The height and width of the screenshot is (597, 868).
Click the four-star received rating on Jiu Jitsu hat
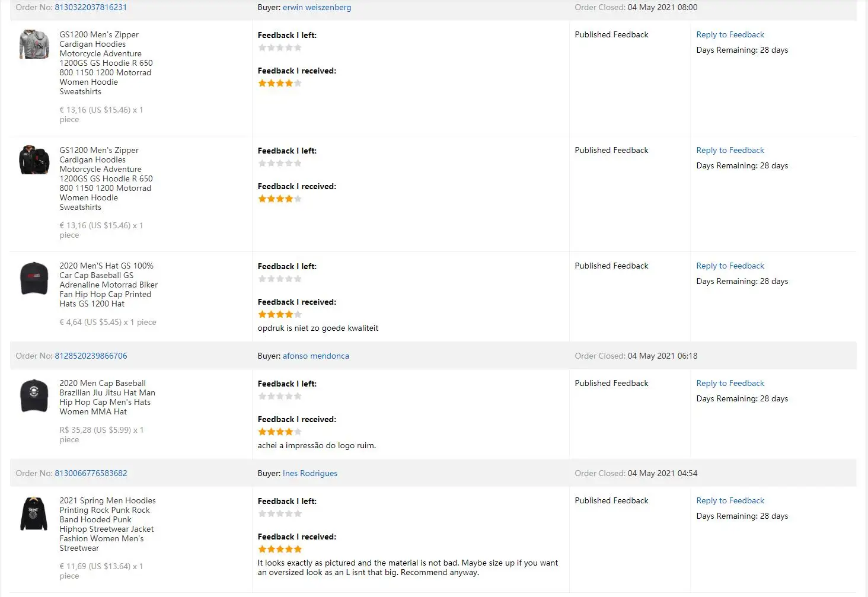click(280, 432)
